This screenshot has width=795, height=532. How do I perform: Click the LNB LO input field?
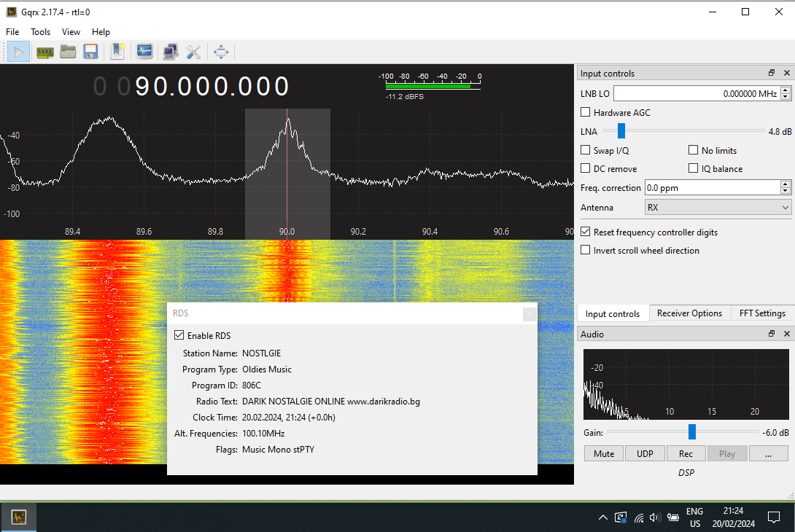pos(697,93)
